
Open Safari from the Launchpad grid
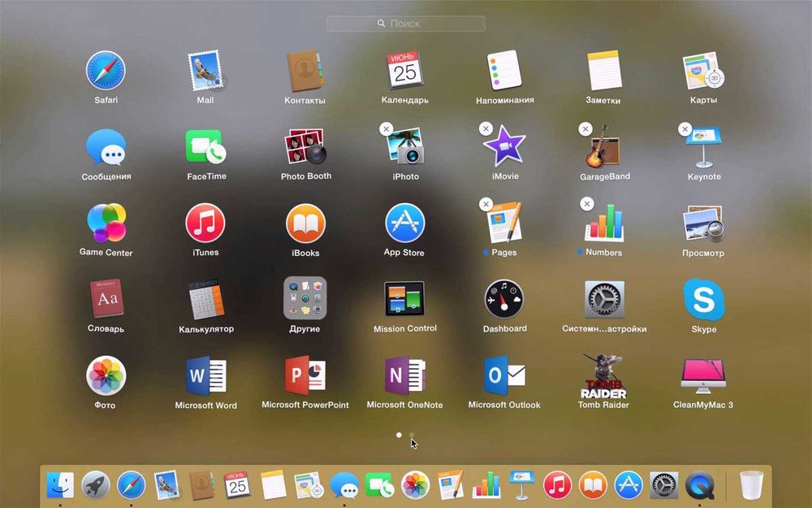(106, 71)
